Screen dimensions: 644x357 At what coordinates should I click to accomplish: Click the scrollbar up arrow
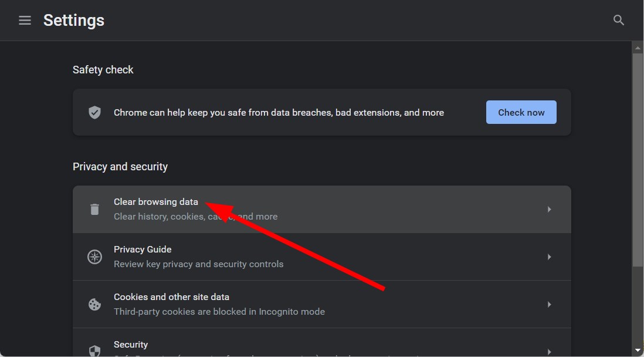click(x=638, y=47)
